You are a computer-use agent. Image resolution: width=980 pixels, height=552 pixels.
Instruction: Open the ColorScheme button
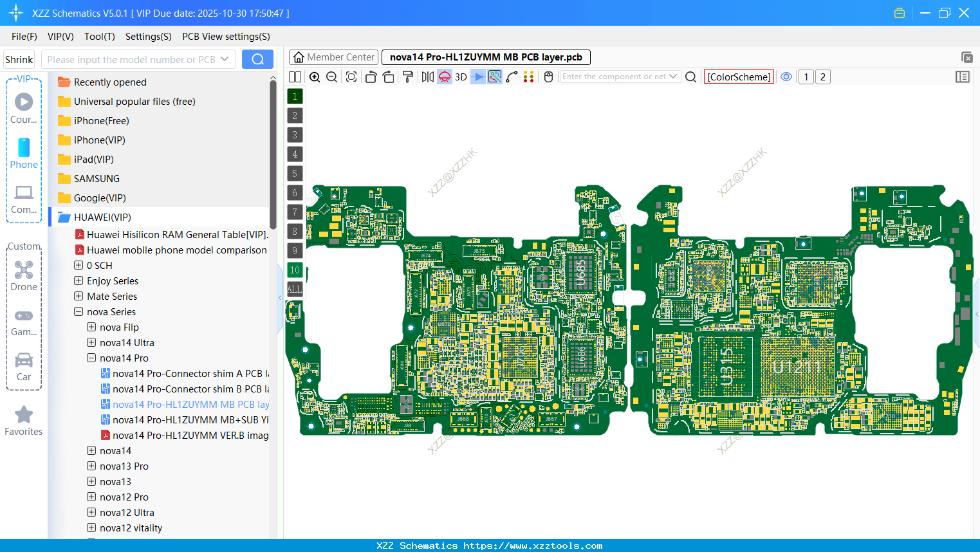(x=739, y=77)
